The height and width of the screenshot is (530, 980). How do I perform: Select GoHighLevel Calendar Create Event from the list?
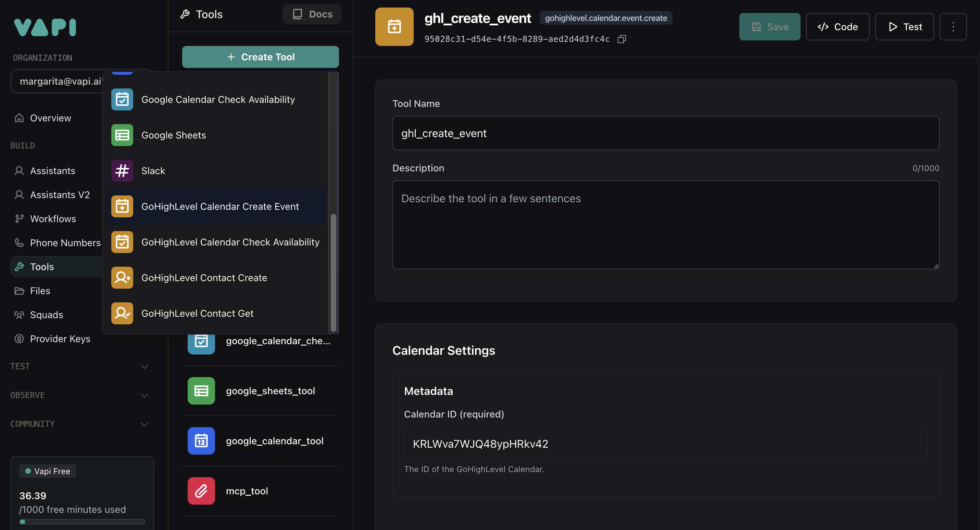pyautogui.click(x=220, y=206)
